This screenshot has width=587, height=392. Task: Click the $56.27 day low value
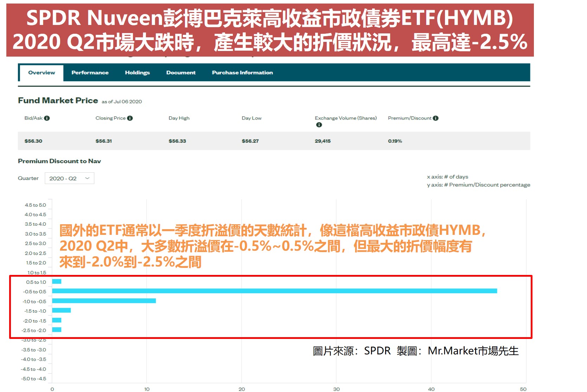[x=250, y=141]
